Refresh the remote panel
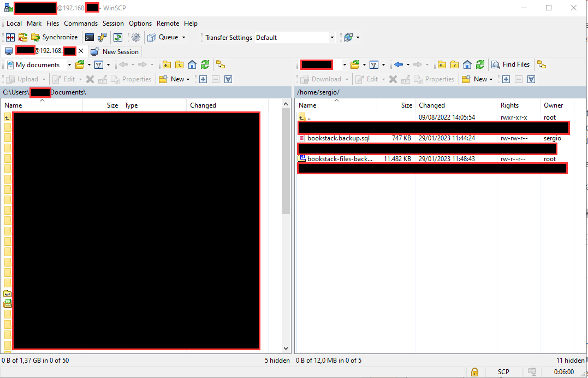 pos(480,65)
